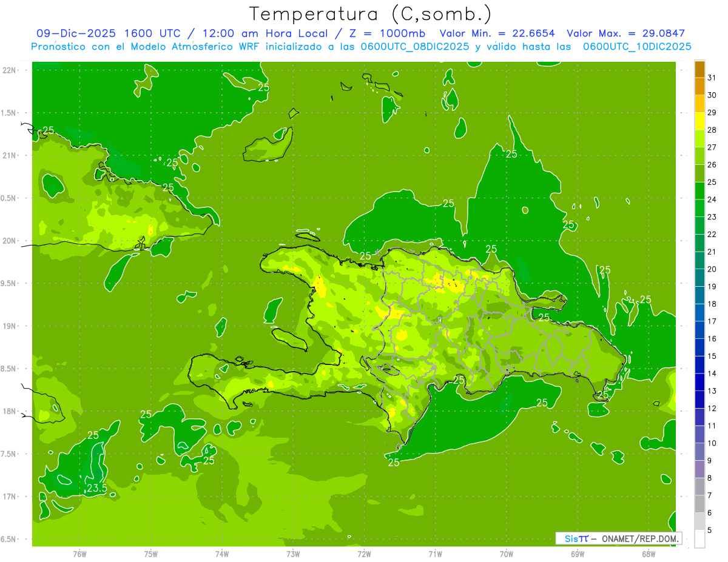Click legend value "30" on color bar

(x=712, y=95)
